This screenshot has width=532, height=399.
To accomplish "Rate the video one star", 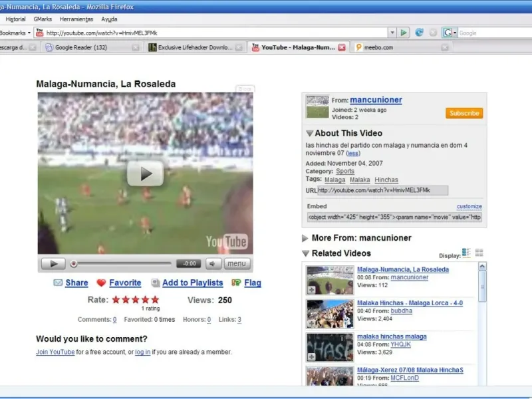I will [x=116, y=300].
